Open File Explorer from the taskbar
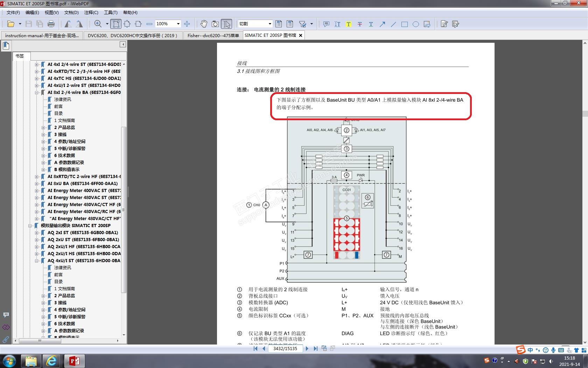 tap(31, 361)
